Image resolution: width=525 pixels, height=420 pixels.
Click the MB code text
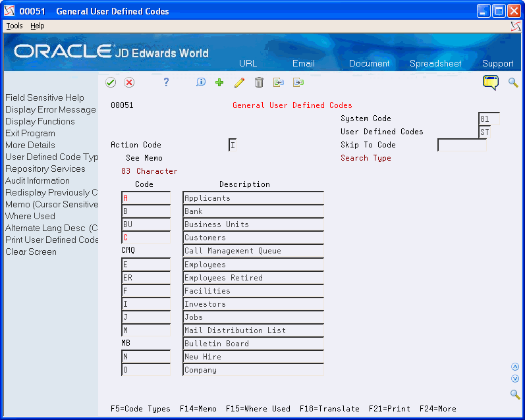[x=126, y=343]
